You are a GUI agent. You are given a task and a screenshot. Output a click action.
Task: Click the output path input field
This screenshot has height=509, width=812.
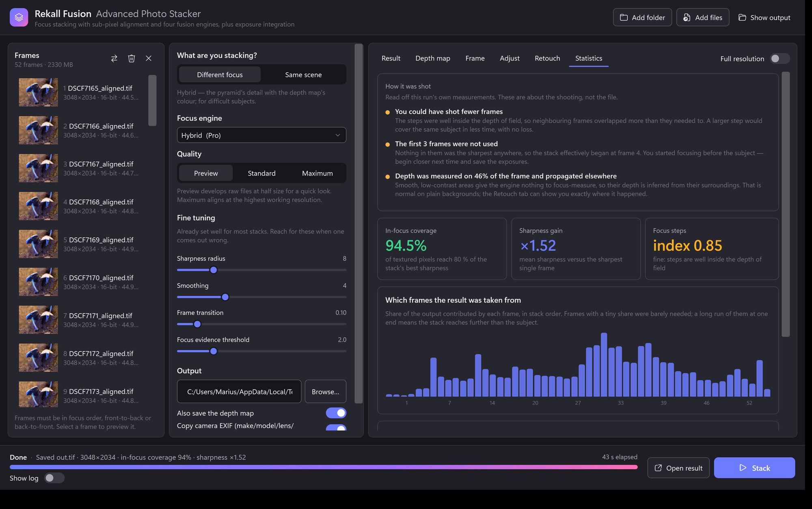239,392
